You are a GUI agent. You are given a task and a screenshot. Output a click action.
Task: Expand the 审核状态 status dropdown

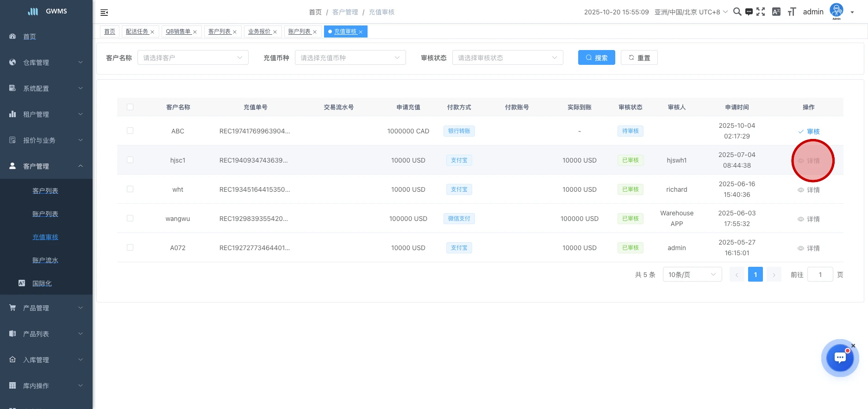507,58
